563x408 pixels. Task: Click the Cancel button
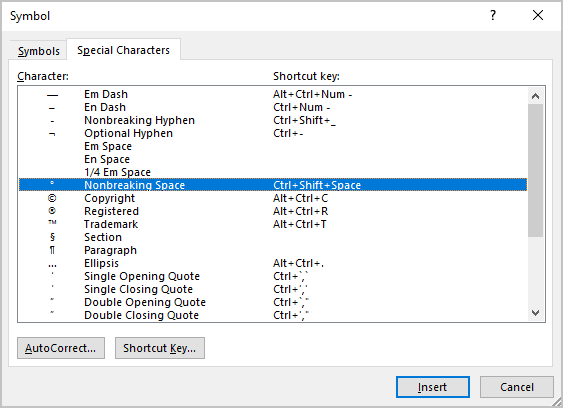click(517, 387)
